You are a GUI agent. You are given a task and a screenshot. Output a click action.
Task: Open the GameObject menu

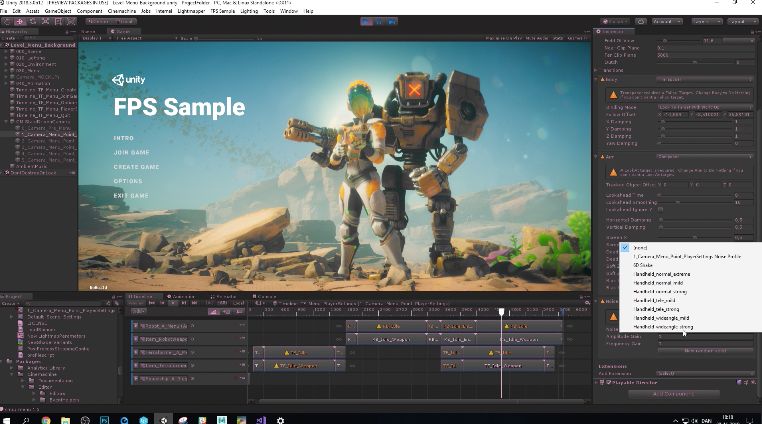(x=58, y=11)
